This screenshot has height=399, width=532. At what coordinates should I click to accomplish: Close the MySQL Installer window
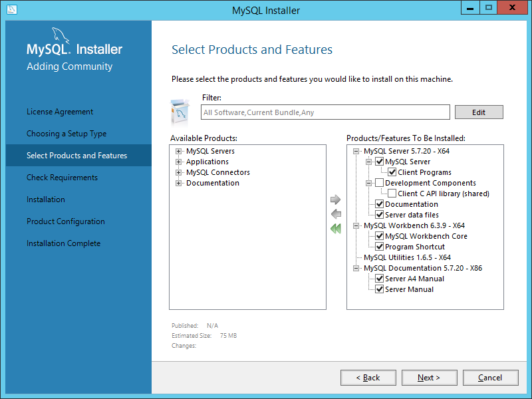coord(512,7)
